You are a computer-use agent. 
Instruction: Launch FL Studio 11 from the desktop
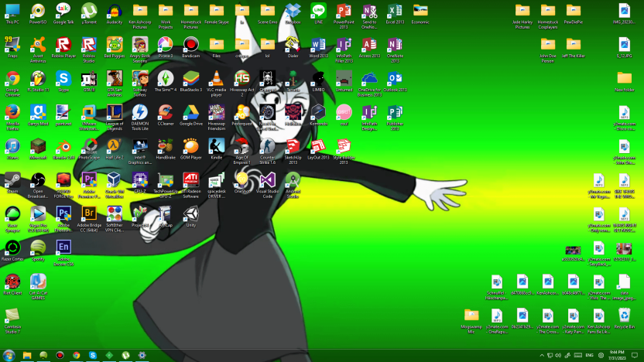(38, 78)
